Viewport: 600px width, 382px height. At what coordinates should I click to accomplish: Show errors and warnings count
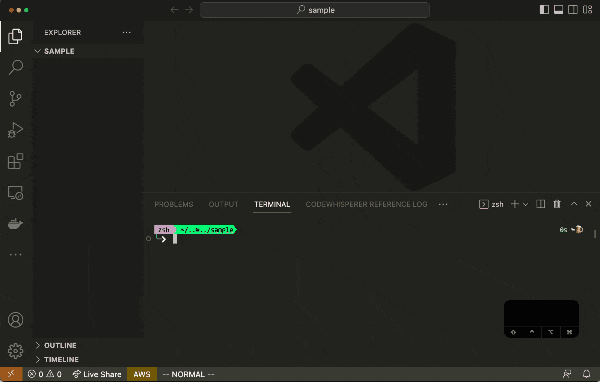click(x=44, y=374)
